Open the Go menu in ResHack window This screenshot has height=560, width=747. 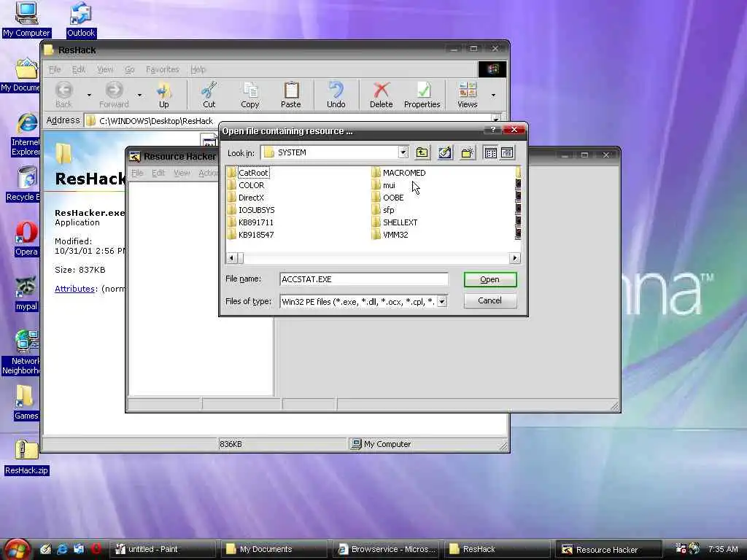[130, 69]
